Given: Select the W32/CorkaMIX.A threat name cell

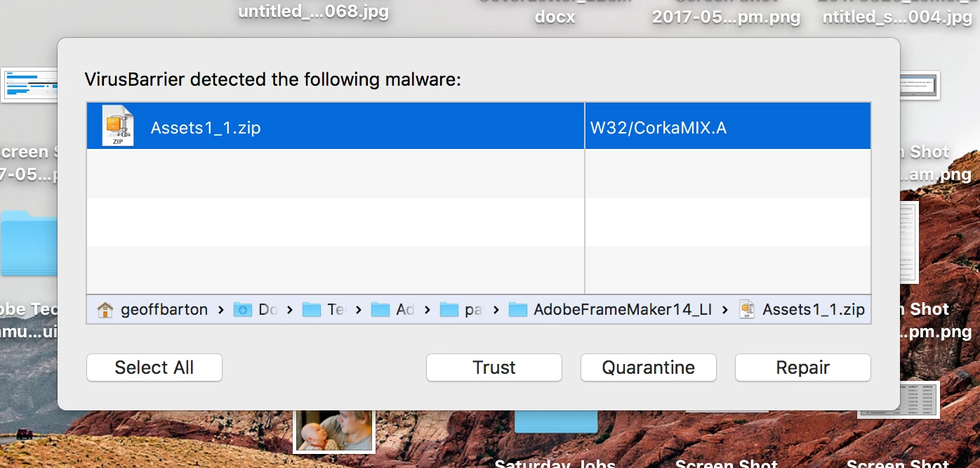Looking at the screenshot, I should click(x=728, y=126).
